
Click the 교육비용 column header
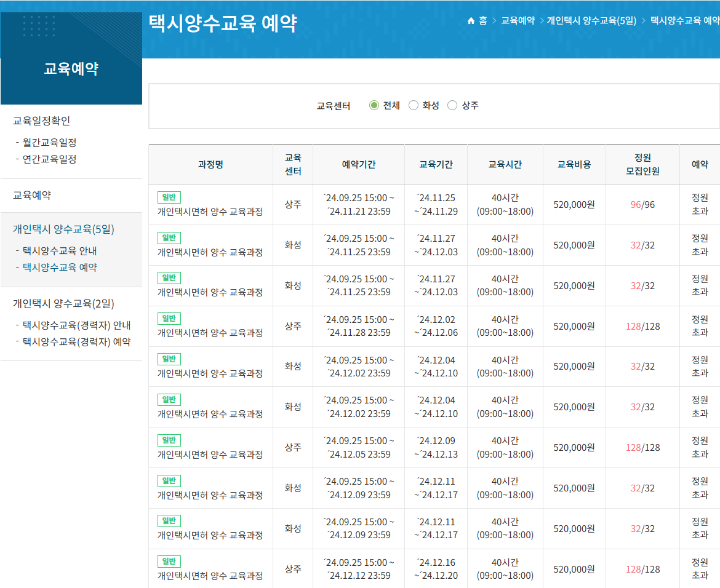(574, 164)
